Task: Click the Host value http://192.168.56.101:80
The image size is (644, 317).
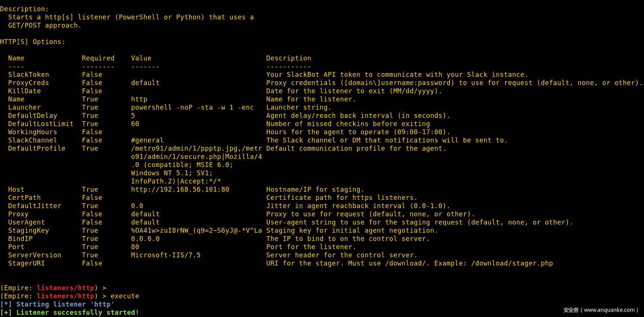Action: click(x=180, y=189)
